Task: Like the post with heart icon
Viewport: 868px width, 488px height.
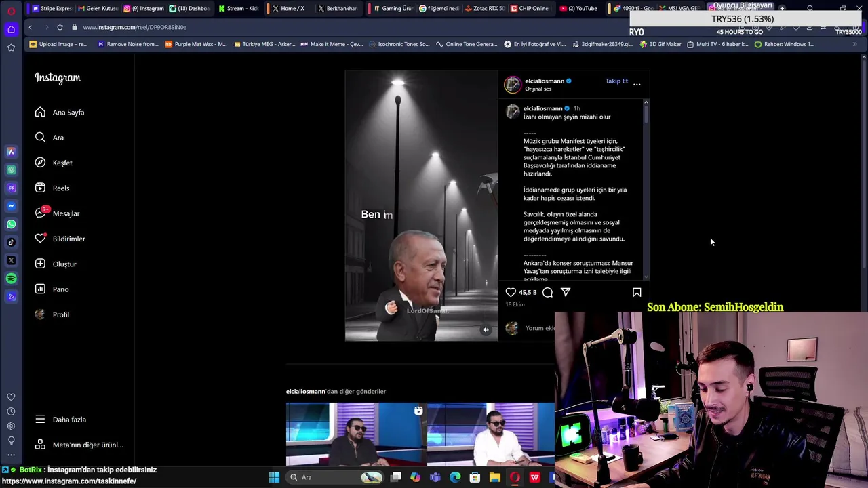Action: [511, 292]
